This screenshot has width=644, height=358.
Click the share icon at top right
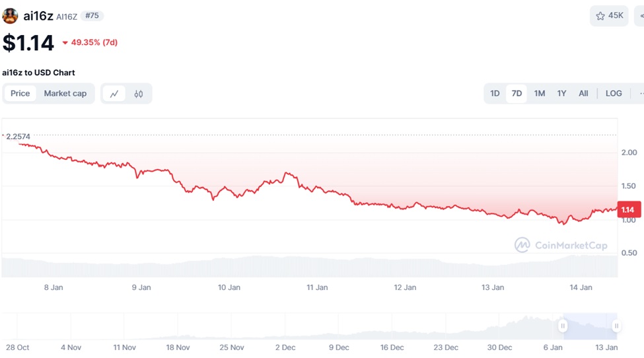[641, 16]
